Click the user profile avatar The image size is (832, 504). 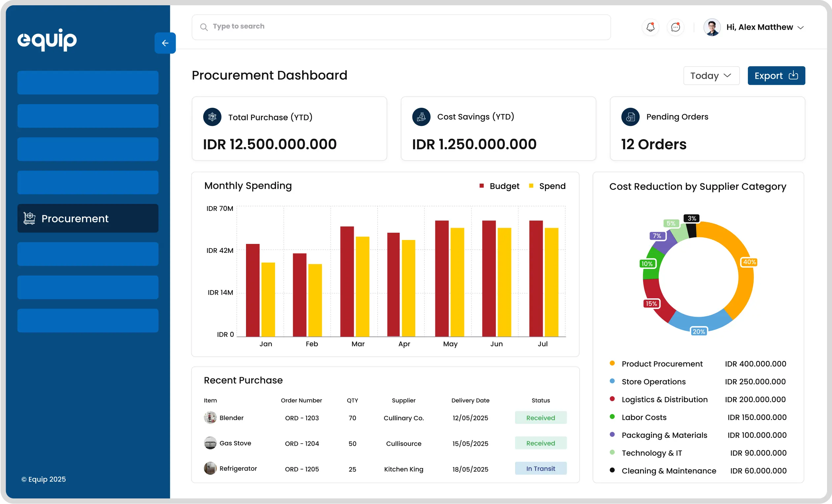[x=712, y=27]
